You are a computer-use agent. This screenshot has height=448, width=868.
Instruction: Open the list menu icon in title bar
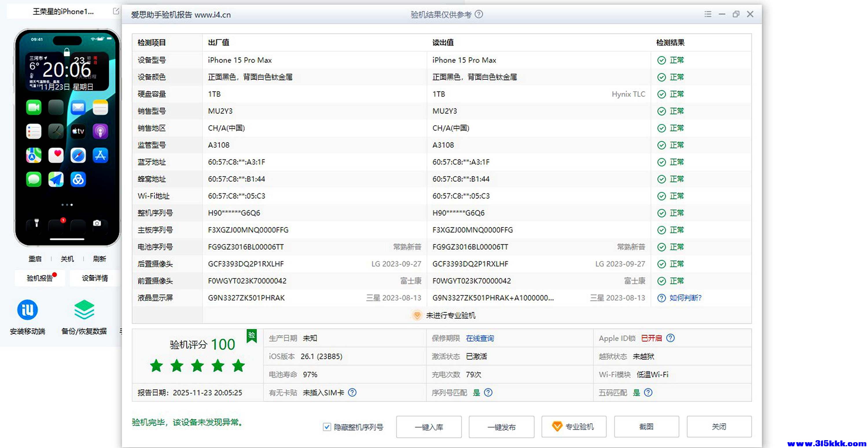point(708,14)
